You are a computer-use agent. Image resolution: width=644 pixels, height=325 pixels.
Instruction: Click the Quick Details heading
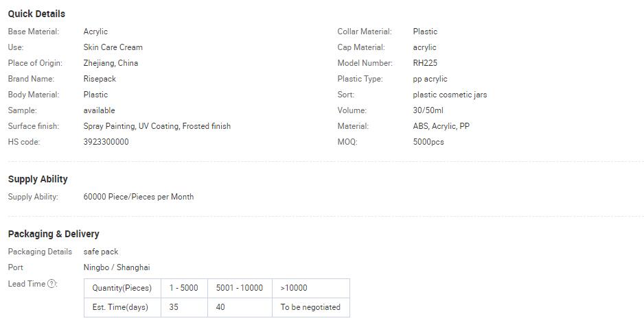pos(36,14)
